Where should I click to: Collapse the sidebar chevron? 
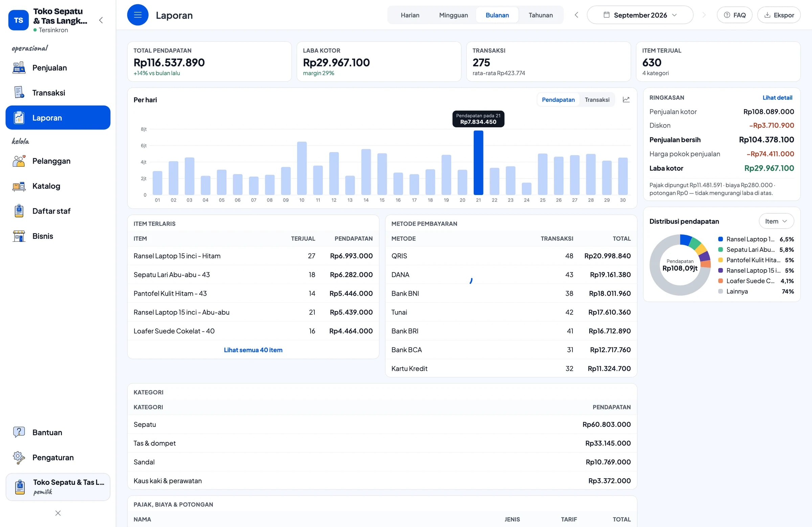click(101, 20)
